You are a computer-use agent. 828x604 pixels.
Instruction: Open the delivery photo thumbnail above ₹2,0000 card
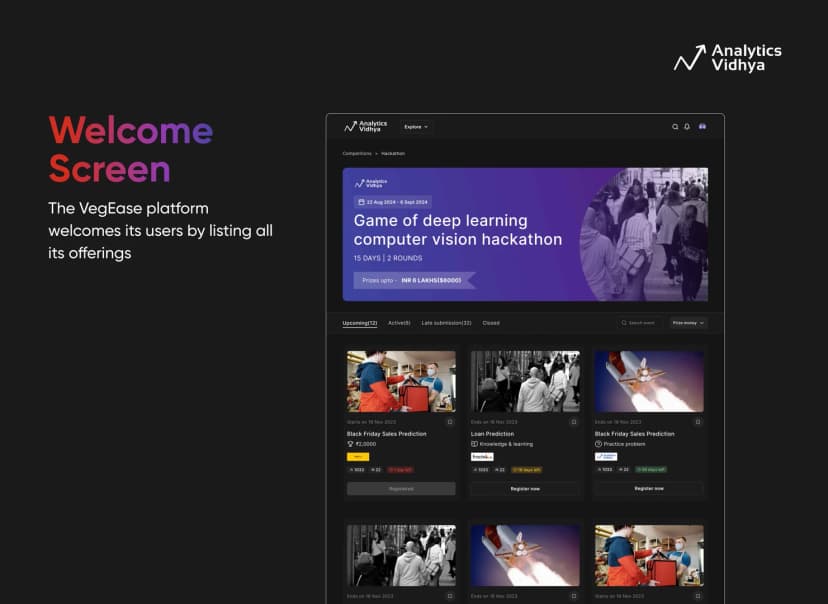pos(401,381)
